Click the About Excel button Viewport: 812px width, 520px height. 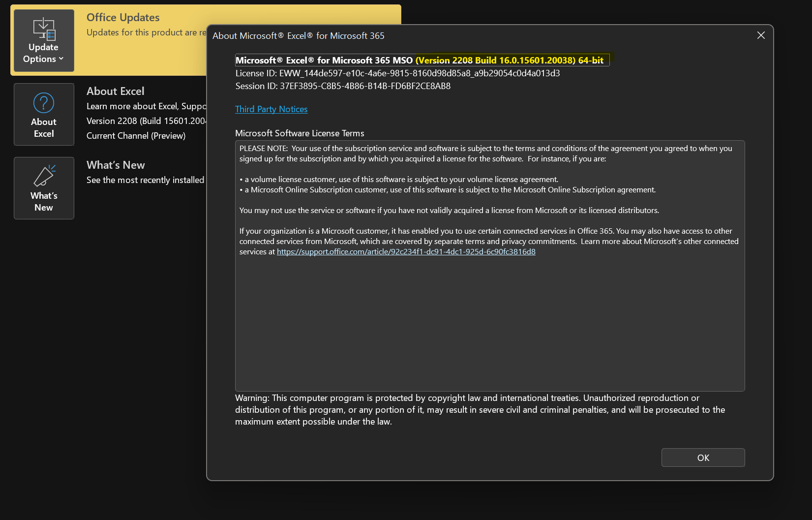point(44,114)
